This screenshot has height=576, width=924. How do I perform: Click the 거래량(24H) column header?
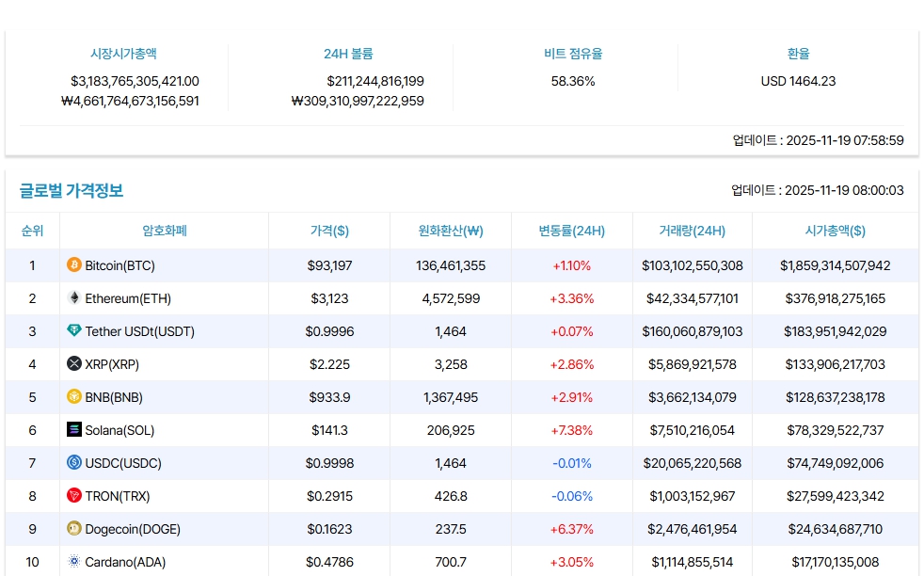tap(692, 231)
